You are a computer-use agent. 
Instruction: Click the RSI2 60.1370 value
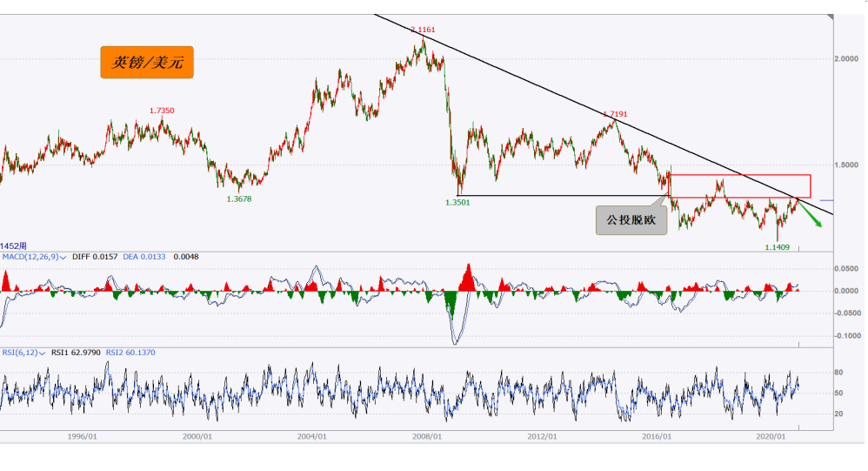130,353
